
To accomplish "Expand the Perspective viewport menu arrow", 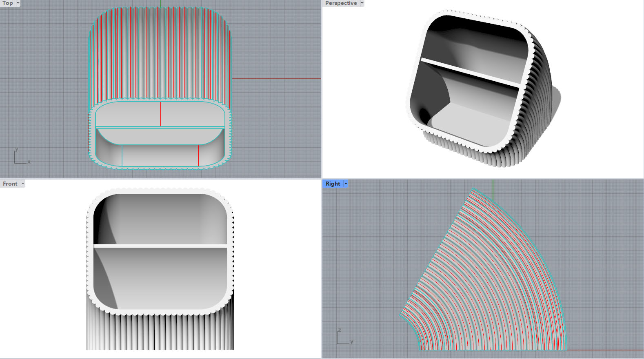I will coord(362,3).
